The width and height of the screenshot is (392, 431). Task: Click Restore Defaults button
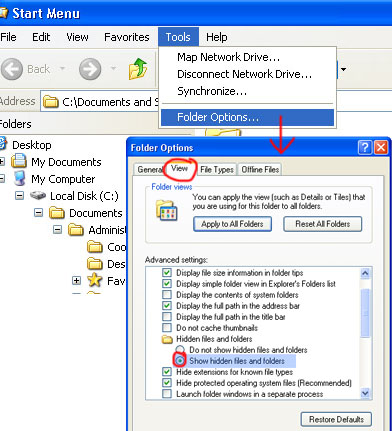[x=336, y=419]
